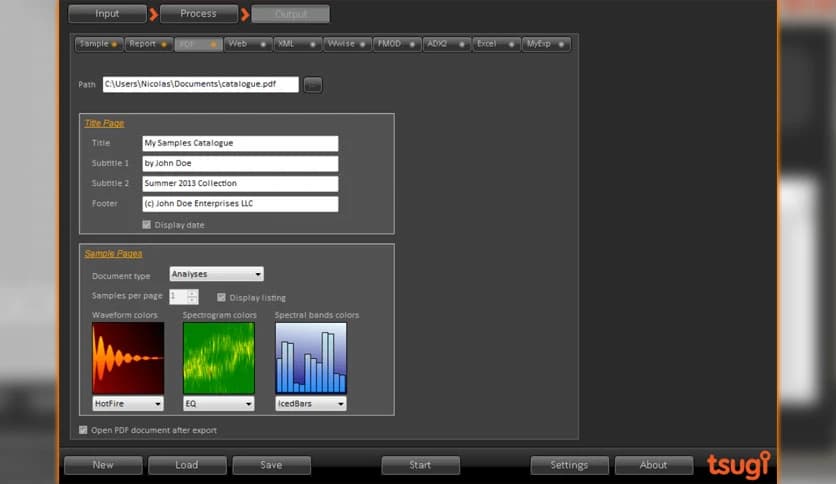Screen dimensions: 836x484
Task: Click the New button
Action: click(x=103, y=465)
